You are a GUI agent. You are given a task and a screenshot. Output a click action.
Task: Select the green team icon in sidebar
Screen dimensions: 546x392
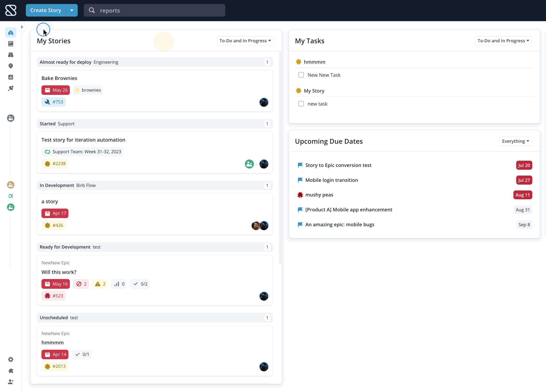coord(11,207)
